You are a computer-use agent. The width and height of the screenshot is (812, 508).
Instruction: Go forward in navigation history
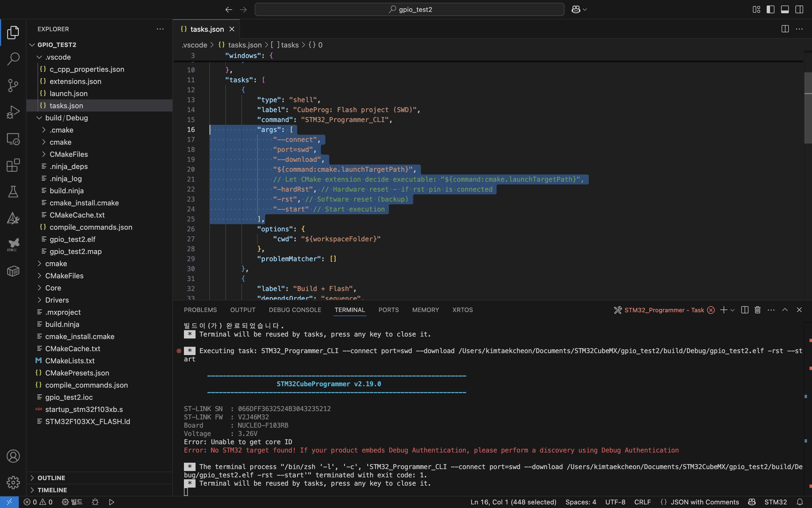(x=243, y=10)
